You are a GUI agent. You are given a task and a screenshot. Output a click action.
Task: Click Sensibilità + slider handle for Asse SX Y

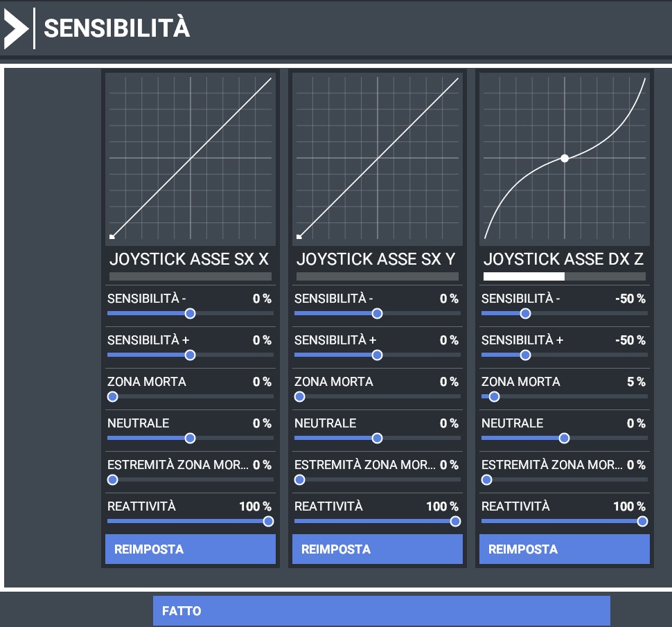pos(377,355)
